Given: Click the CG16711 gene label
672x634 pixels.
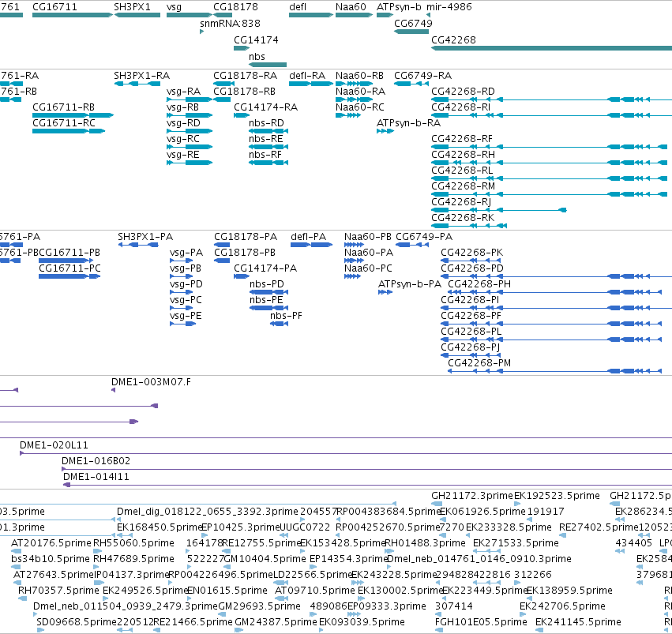Looking at the screenshot, I should pos(54,7).
